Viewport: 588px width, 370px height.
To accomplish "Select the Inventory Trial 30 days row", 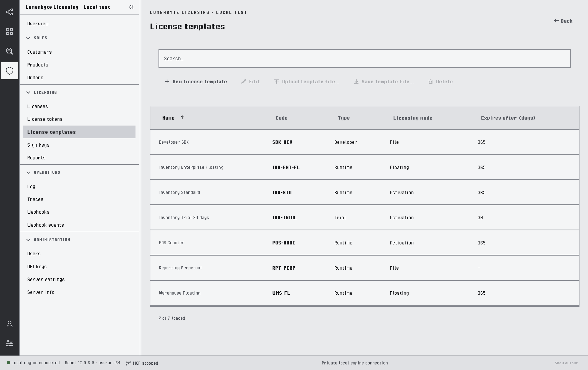I will [365, 218].
